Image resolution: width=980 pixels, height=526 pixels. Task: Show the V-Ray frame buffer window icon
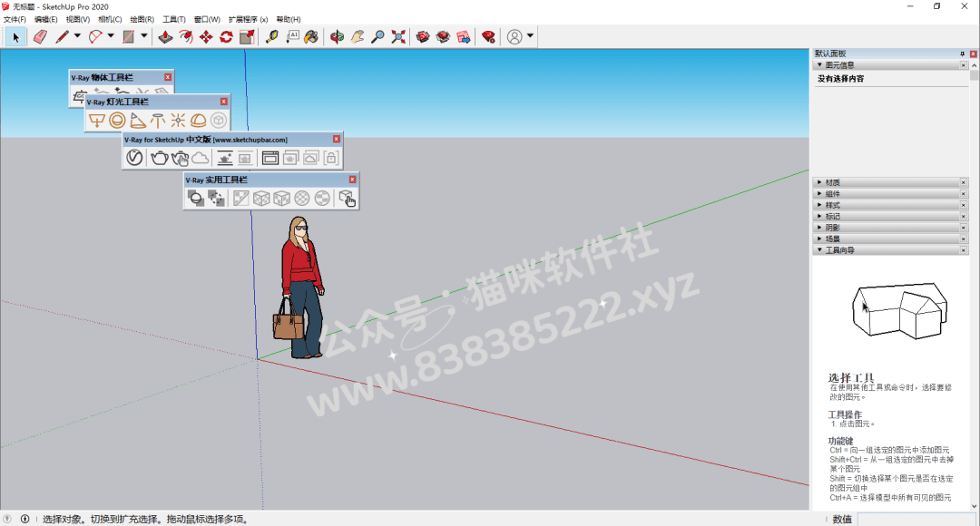[270, 158]
